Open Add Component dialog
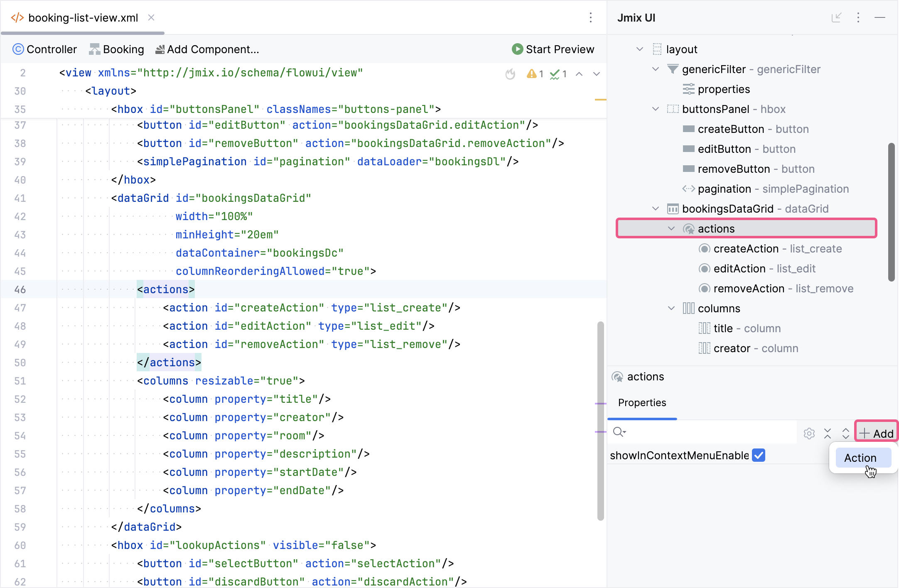 tap(207, 49)
